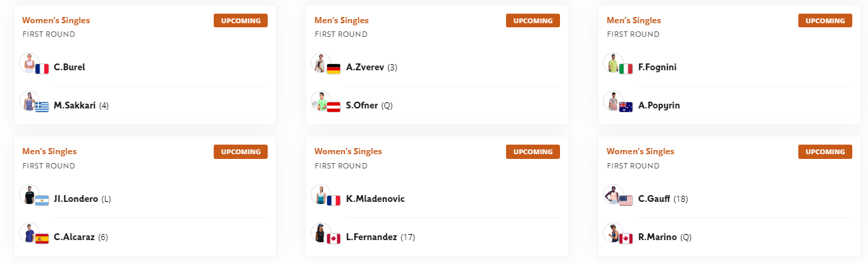The width and height of the screenshot is (868, 264).
Task: Click the Greek flag beside M.Sakkari
Action: coord(42,106)
